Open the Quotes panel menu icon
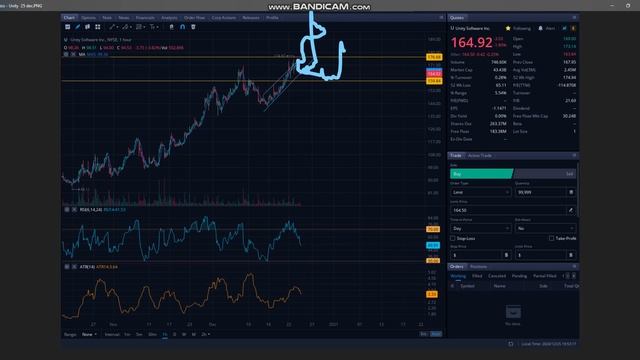 coord(574,18)
